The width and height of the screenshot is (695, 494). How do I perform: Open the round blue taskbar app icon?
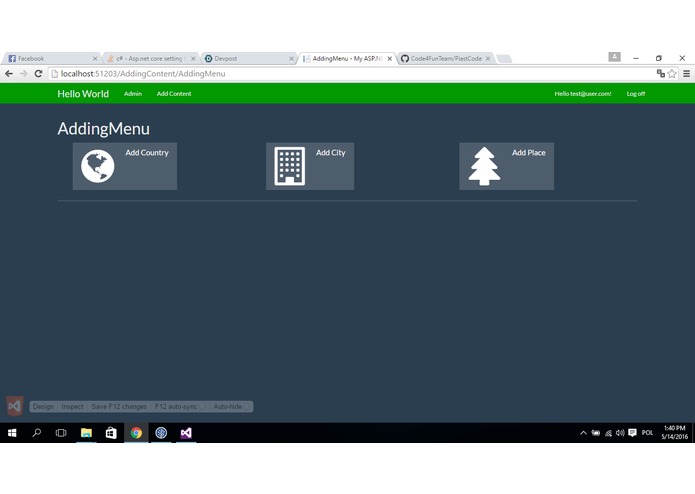(x=161, y=433)
